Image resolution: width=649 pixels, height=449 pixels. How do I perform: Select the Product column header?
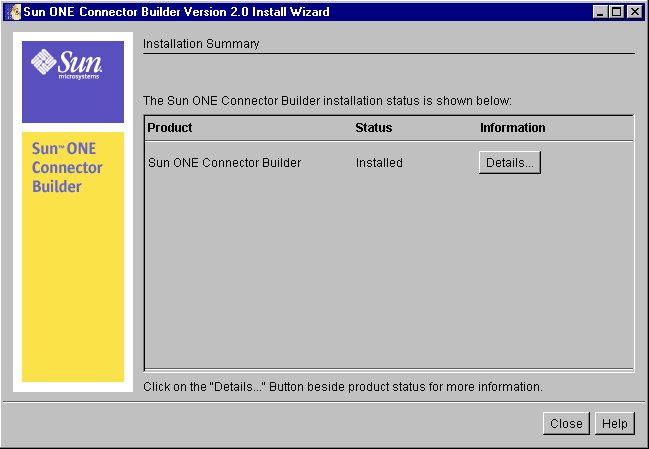170,127
